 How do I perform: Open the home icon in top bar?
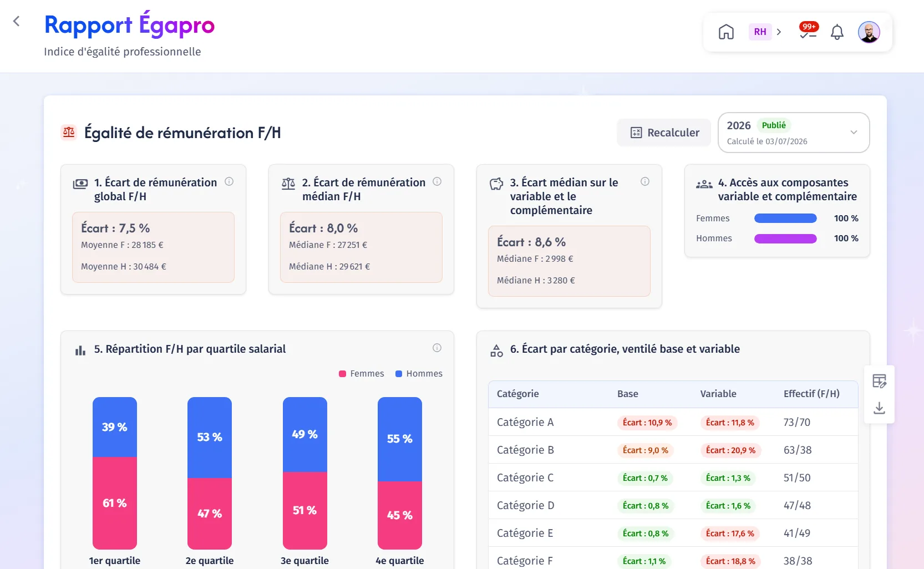click(726, 32)
